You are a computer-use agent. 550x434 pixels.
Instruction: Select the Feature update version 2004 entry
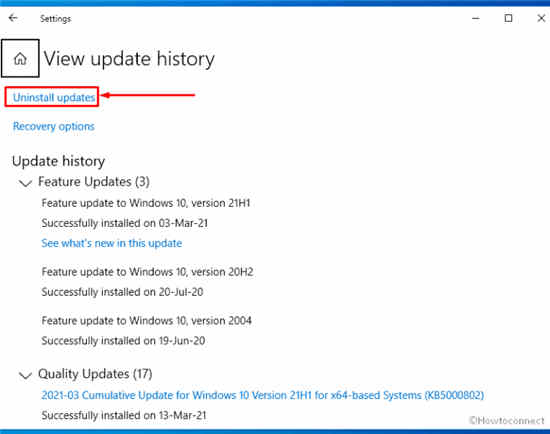pyautogui.click(x=147, y=321)
